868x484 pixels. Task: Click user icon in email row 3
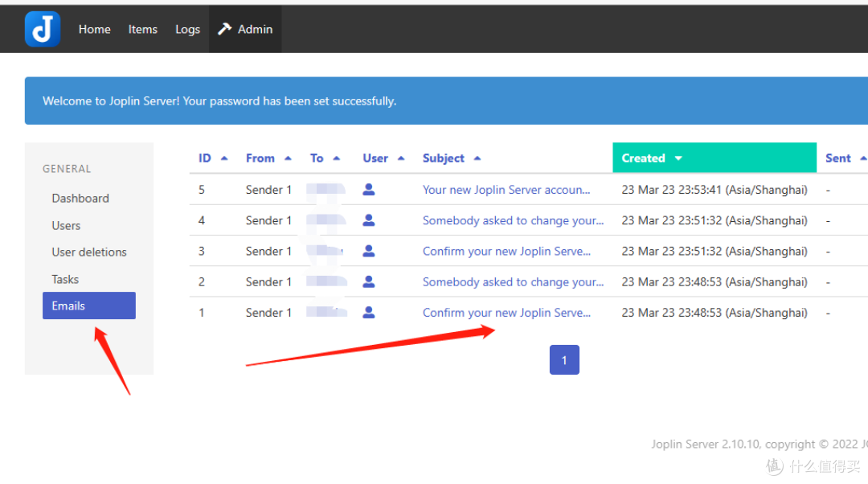pos(369,251)
